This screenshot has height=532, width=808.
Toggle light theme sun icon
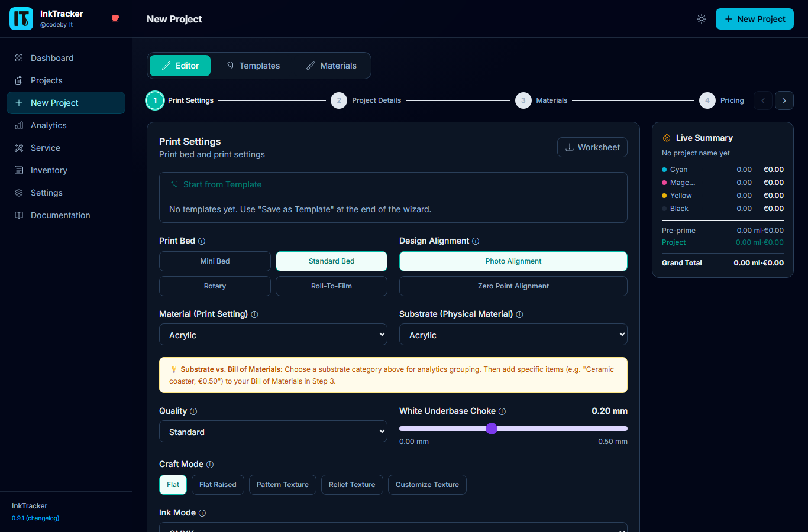click(702, 19)
